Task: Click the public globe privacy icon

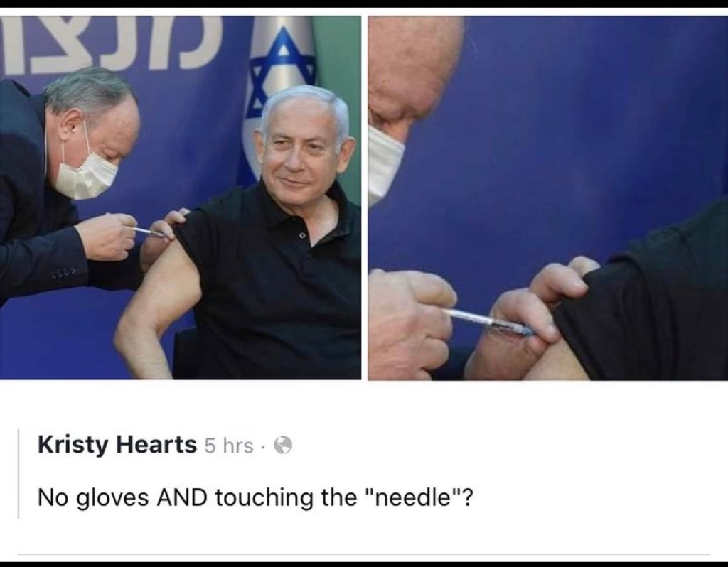Action: [283, 446]
